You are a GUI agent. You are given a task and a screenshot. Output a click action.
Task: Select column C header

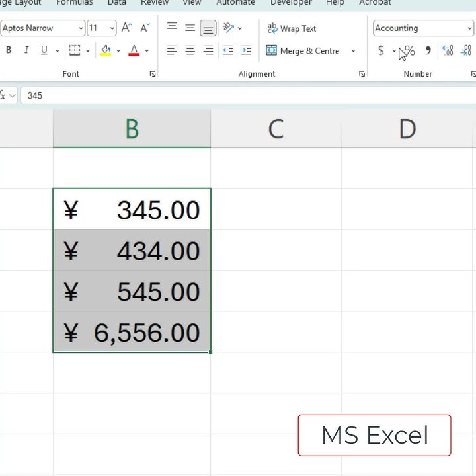[276, 129]
